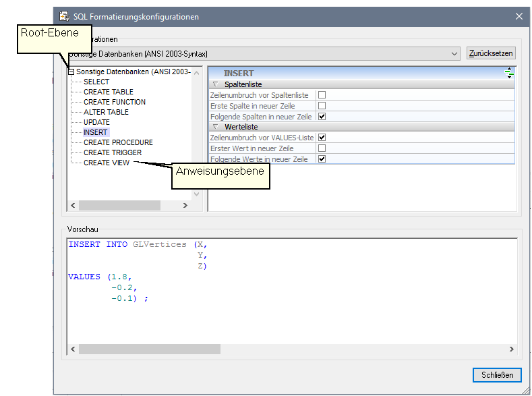Open the database configuration dropdown
The width and height of the screenshot is (532, 396).
[x=454, y=54]
